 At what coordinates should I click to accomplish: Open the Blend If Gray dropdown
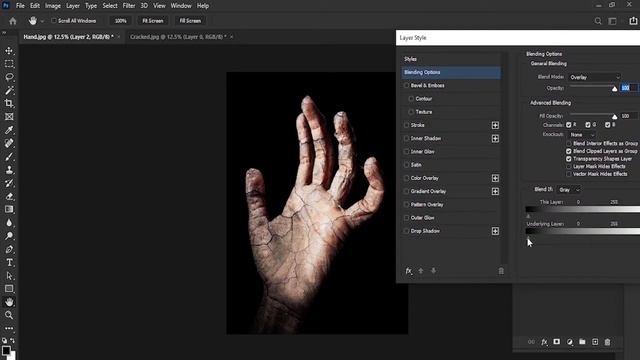tap(569, 190)
